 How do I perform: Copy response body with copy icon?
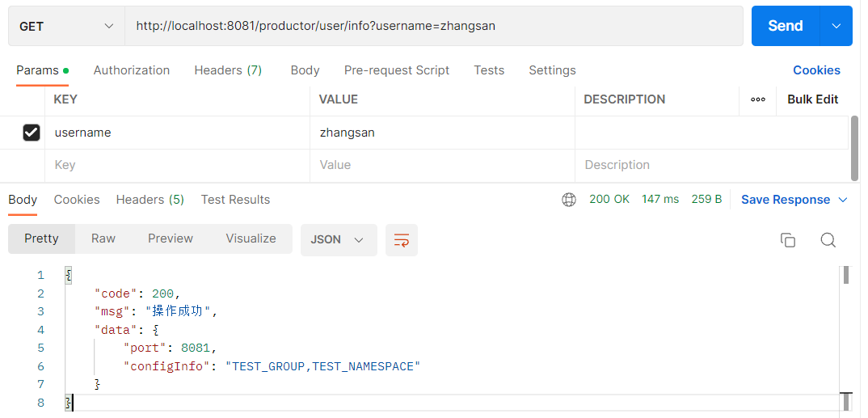787,240
